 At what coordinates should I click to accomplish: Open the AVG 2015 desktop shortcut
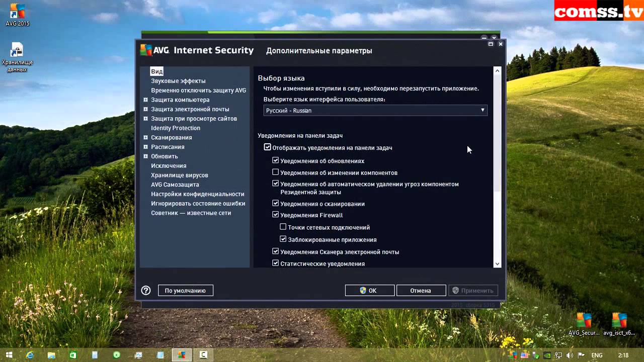pyautogui.click(x=17, y=15)
